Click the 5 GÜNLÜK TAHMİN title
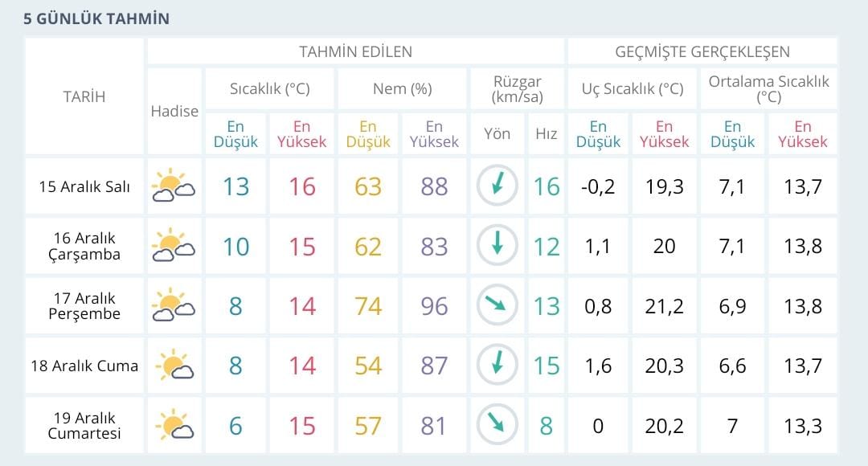The image size is (868, 466). click(96, 18)
